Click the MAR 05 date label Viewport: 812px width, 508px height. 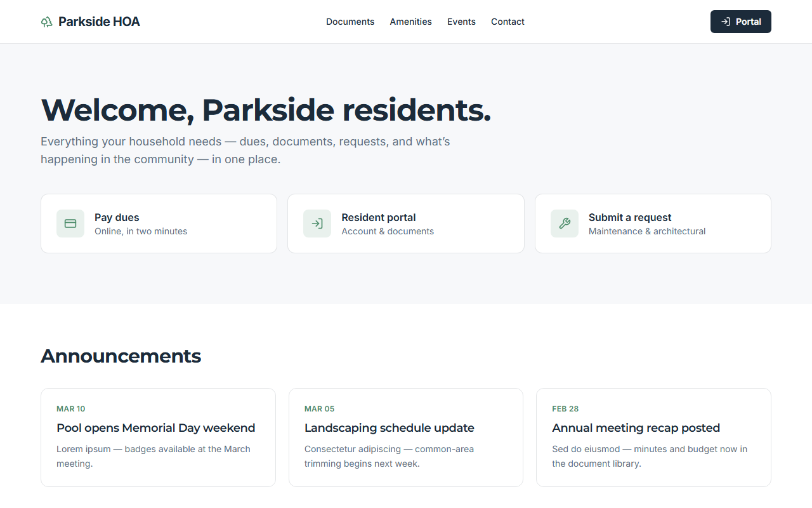point(320,409)
